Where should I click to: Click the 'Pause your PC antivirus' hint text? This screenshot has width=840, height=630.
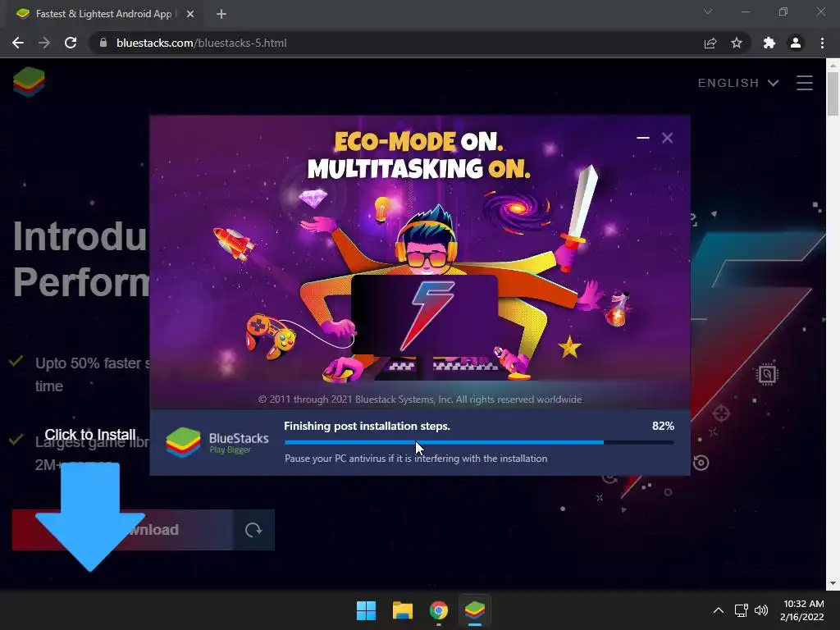[416, 459]
